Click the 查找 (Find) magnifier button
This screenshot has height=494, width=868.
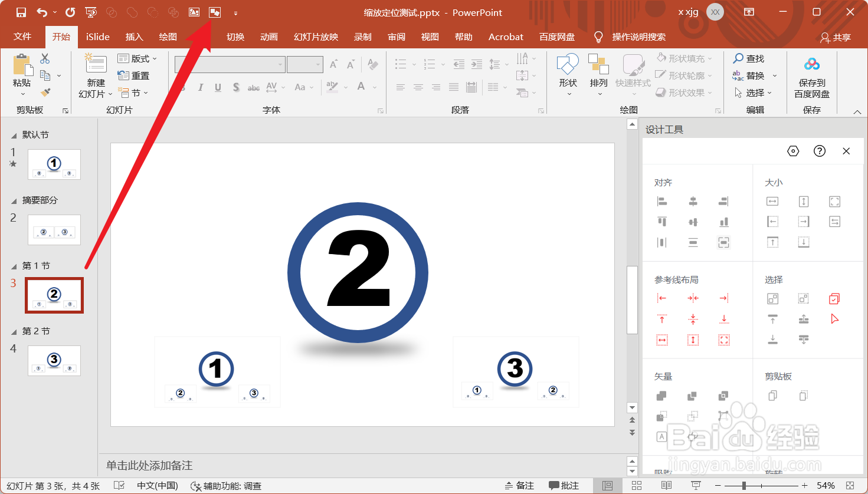[749, 58]
